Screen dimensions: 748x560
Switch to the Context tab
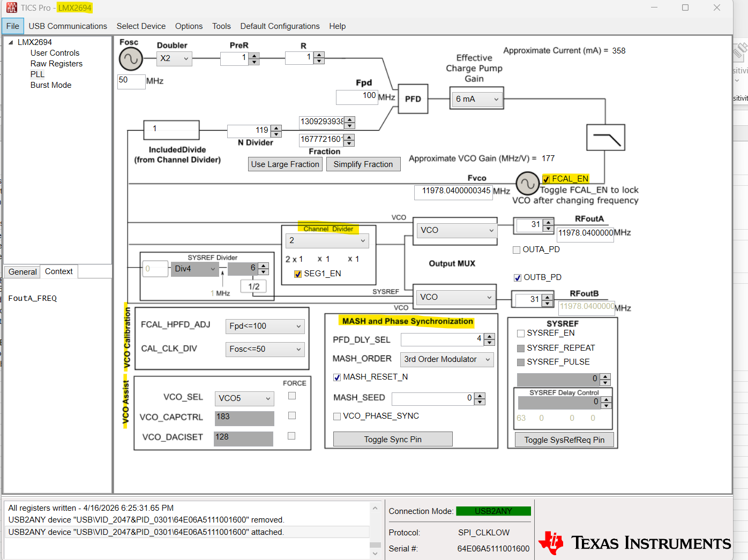59,271
